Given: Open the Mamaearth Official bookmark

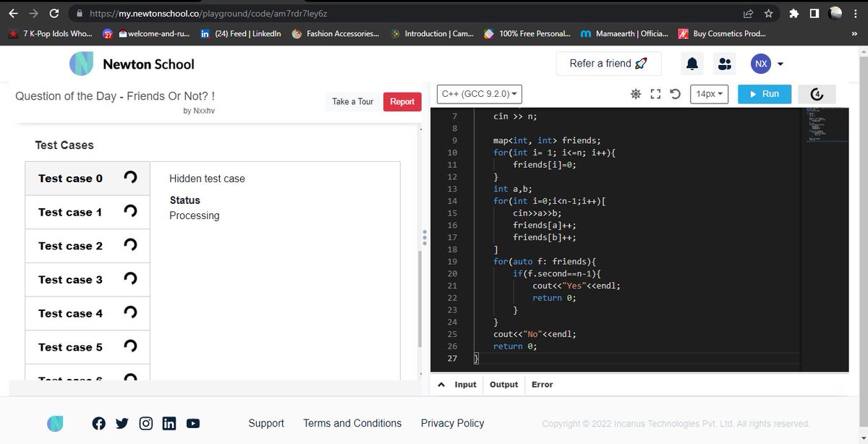Looking at the screenshot, I should [x=625, y=34].
